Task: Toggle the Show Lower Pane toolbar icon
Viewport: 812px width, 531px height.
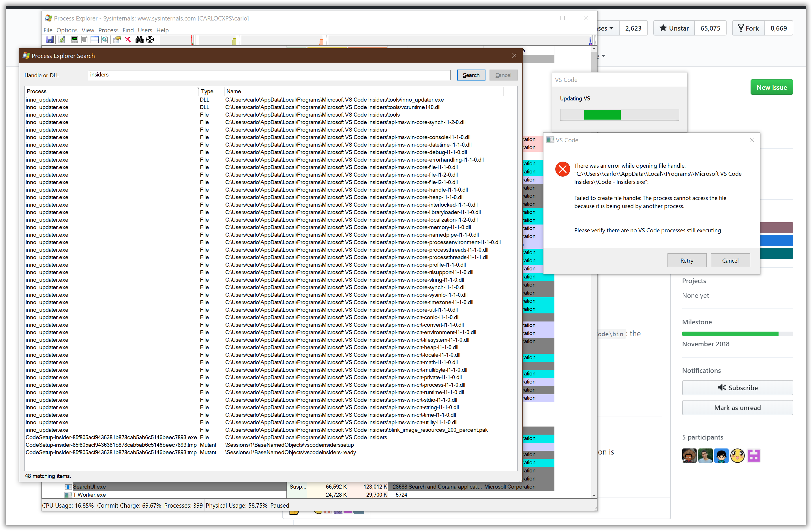Action: coord(95,40)
